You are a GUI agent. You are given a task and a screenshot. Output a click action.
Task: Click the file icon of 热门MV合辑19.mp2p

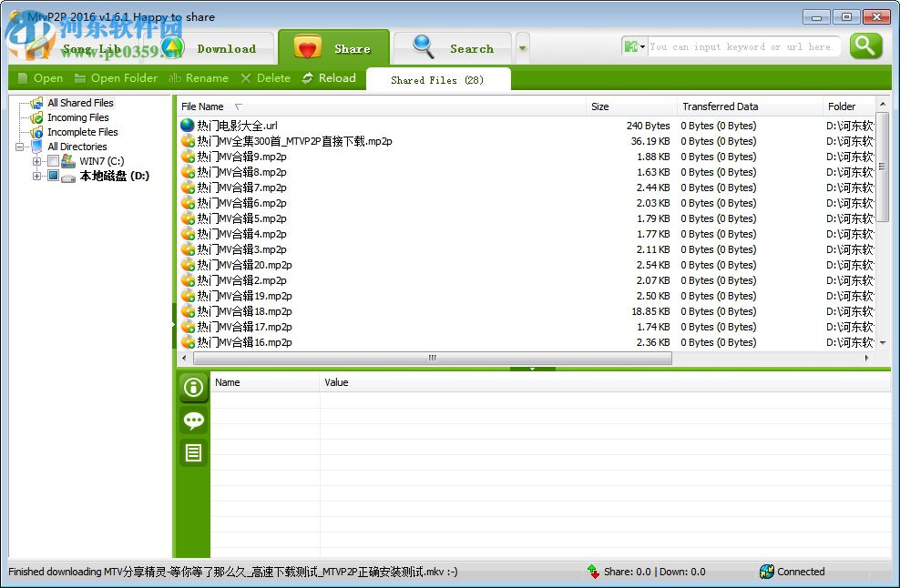click(x=188, y=296)
